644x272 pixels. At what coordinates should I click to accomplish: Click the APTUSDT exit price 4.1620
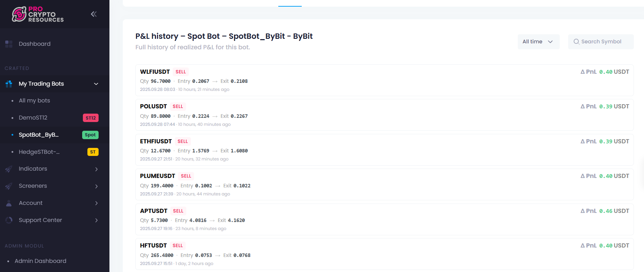pyautogui.click(x=236, y=220)
